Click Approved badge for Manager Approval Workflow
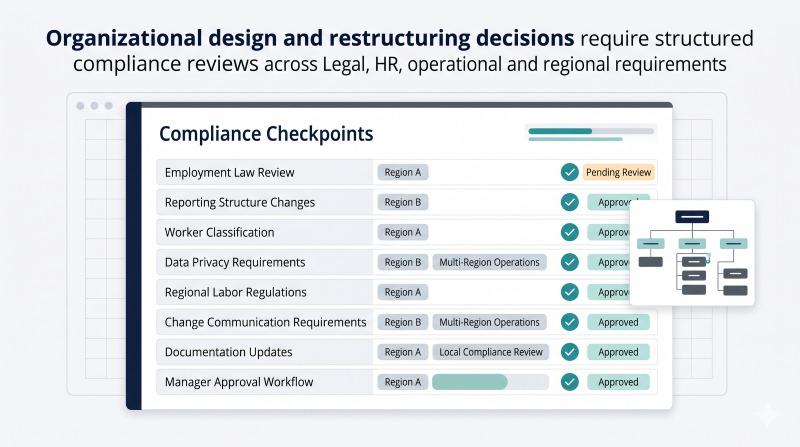The width and height of the screenshot is (800, 447). (x=618, y=382)
